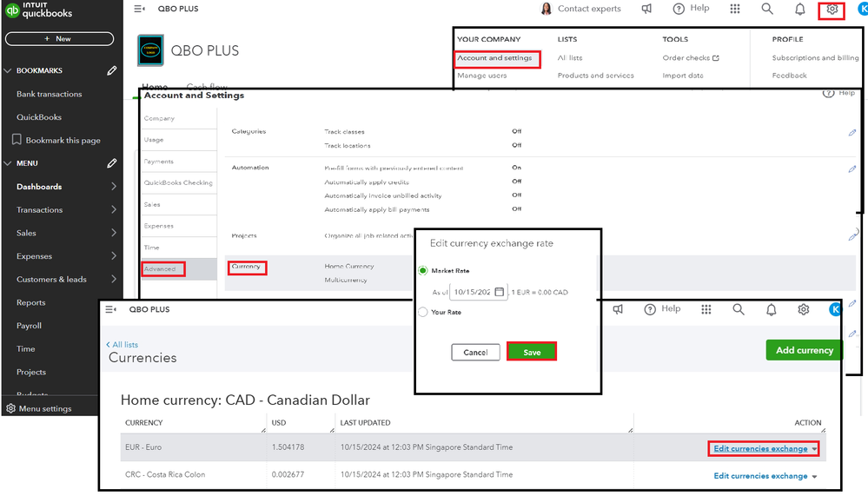Open apps grid in Currencies window

coord(706,309)
